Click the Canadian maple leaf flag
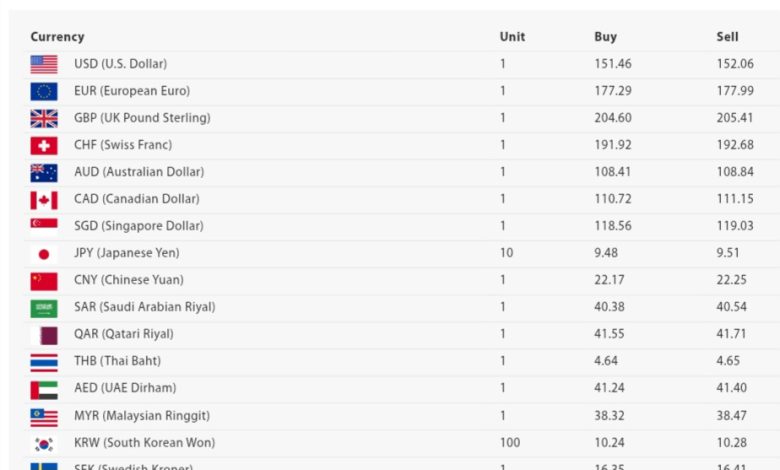Image resolution: width=780 pixels, height=470 pixels. tap(44, 200)
